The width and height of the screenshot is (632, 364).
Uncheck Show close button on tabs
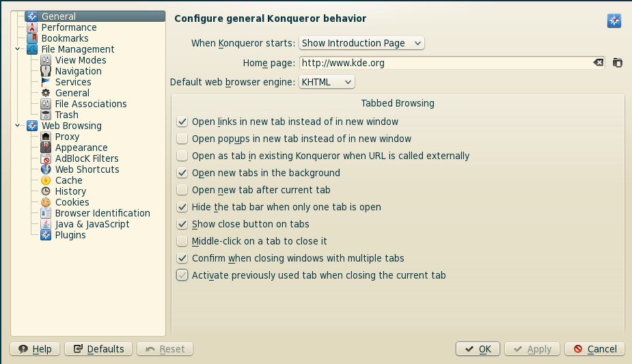point(182,224)
